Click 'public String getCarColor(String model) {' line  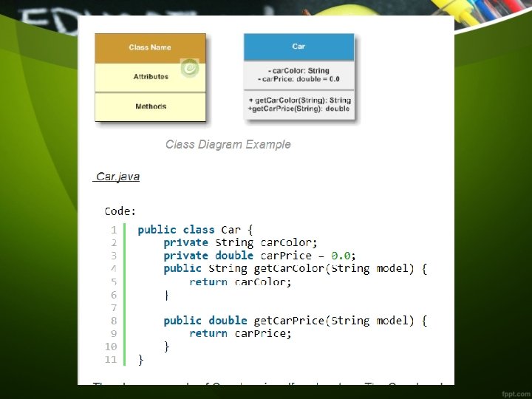click(x=295, y=269)
